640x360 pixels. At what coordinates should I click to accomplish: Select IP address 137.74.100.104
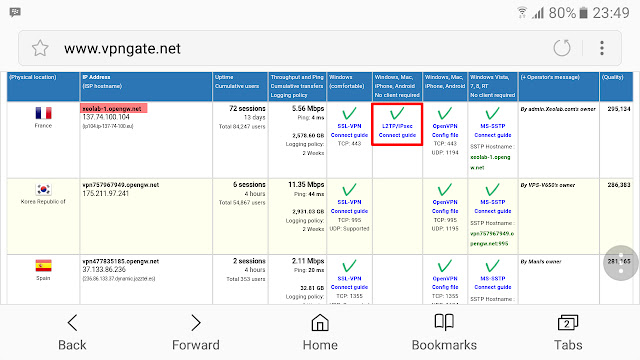point(106,117)
